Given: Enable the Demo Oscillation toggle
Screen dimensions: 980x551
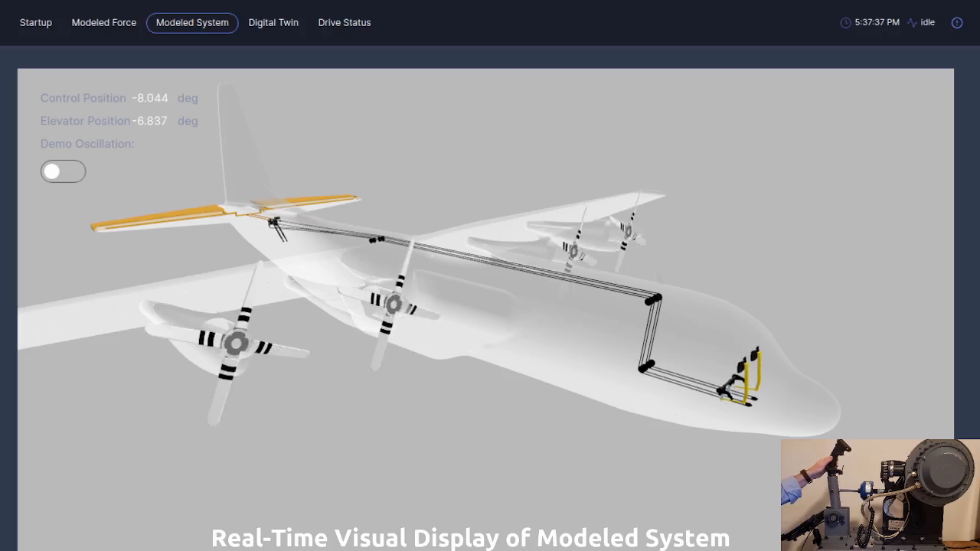Looking at the screenshot, I should pyautogui.click(x=63, y=171).
